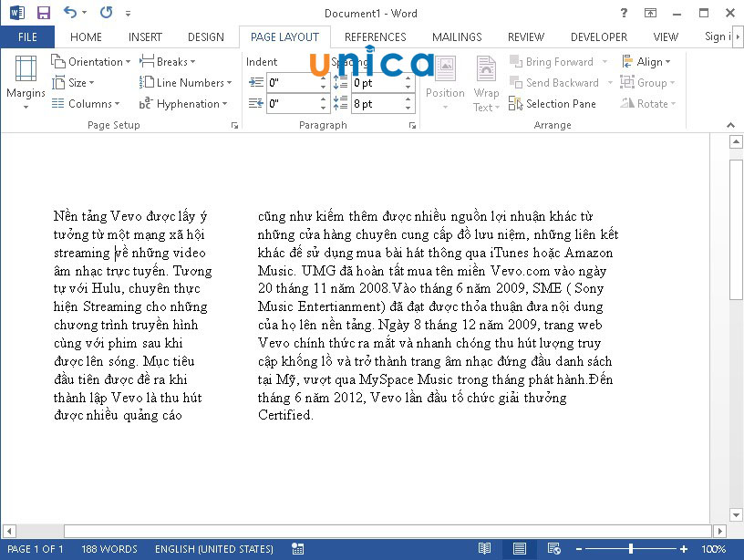Switch to Read Mode view
The height and width of the screenshot is (560, 744).
[484, 549]
